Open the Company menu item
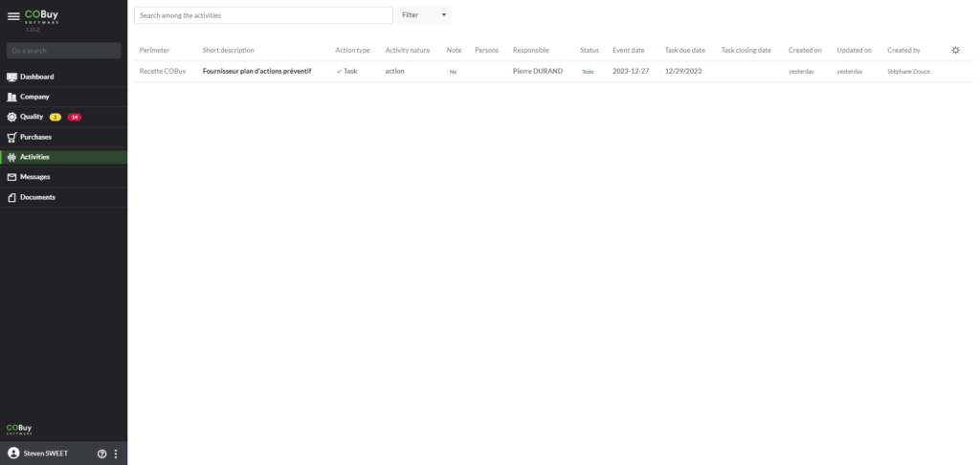The height and width of the screenshot is (465, 980). (x=34, y=97)
